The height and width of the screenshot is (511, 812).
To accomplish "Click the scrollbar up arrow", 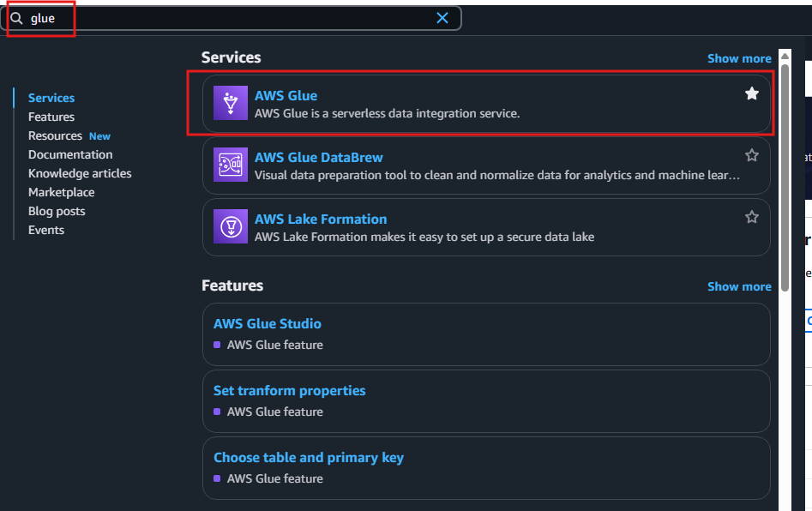I will pyautogui.click(x=785, y=56).
